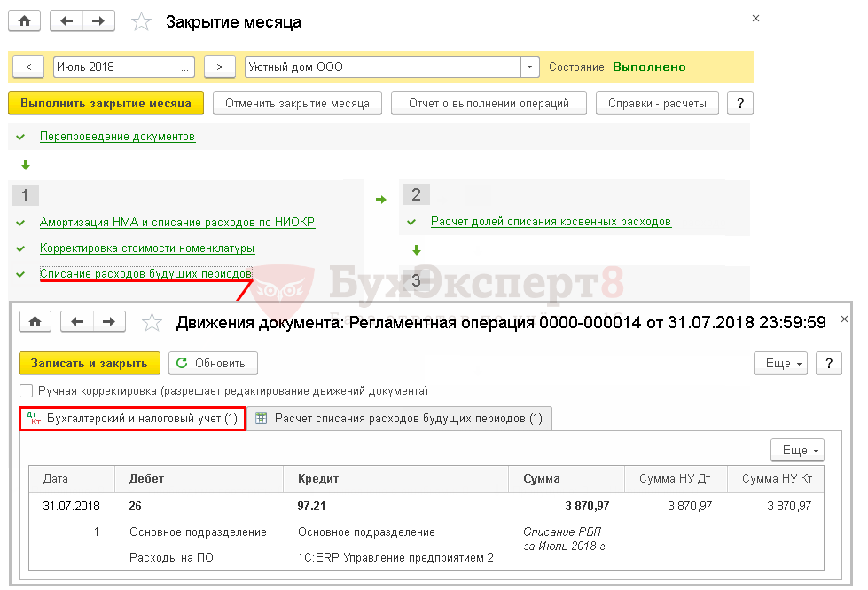
Task: Close the Движения документа window
Action: (x=844, y=319)
